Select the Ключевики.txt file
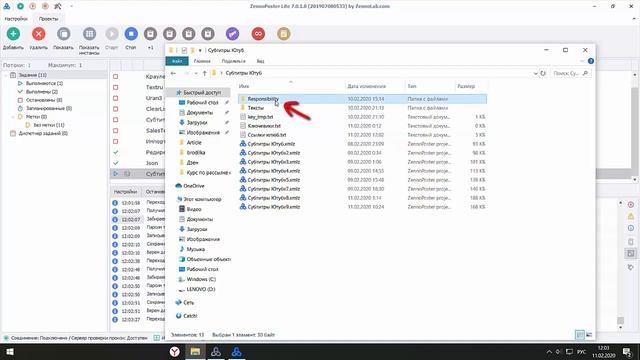 point(264,126)
